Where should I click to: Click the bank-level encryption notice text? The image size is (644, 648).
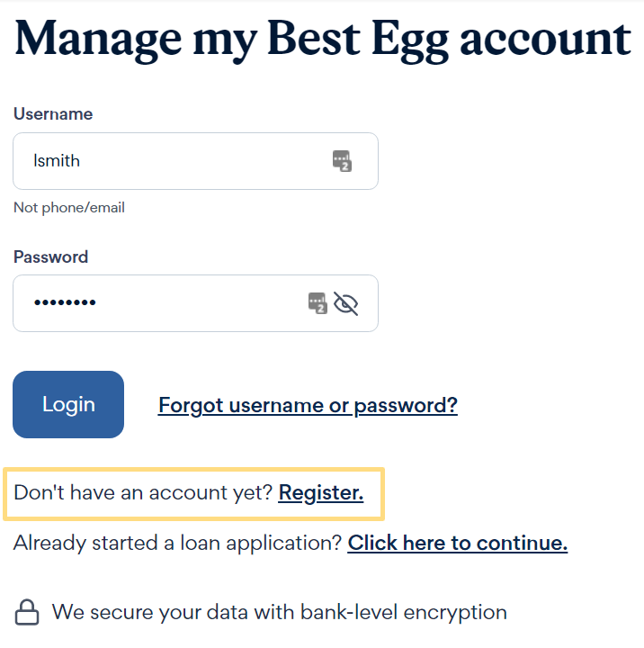coord(279,613)
